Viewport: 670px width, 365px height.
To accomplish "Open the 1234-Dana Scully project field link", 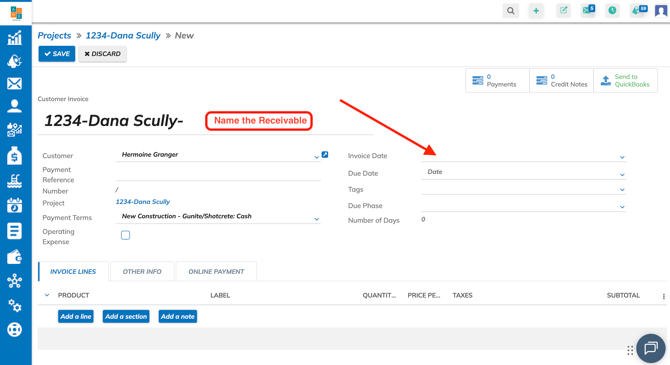I will tap(143, 202).
